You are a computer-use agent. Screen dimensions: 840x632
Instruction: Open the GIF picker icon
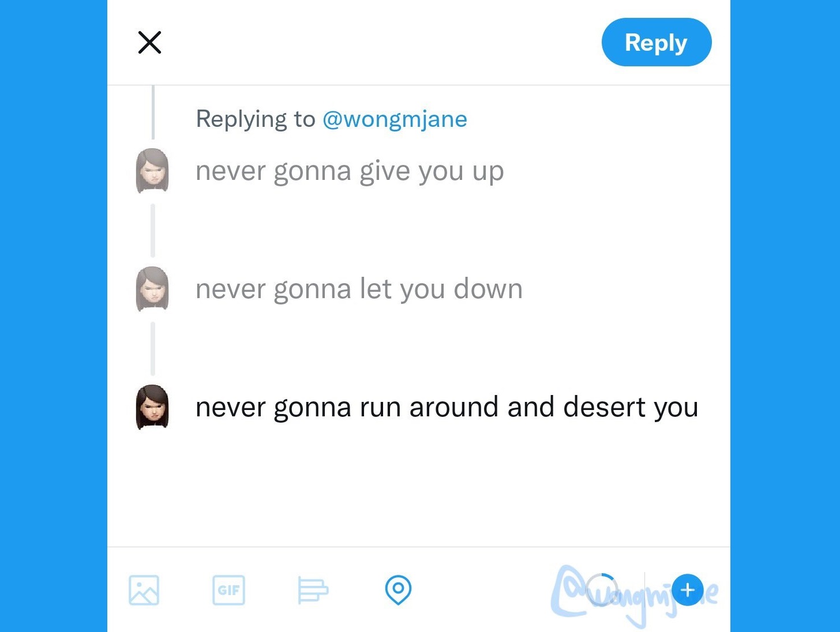coord(228,590)
